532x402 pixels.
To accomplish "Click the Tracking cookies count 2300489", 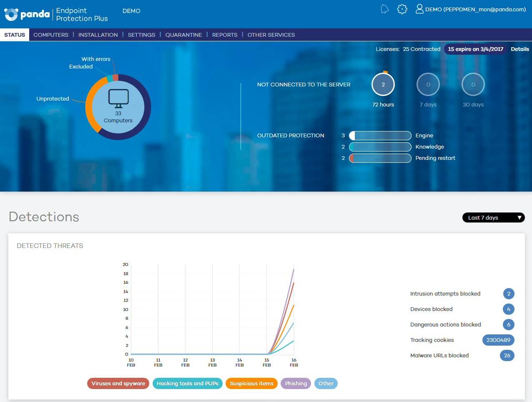I will pos(498,340).
